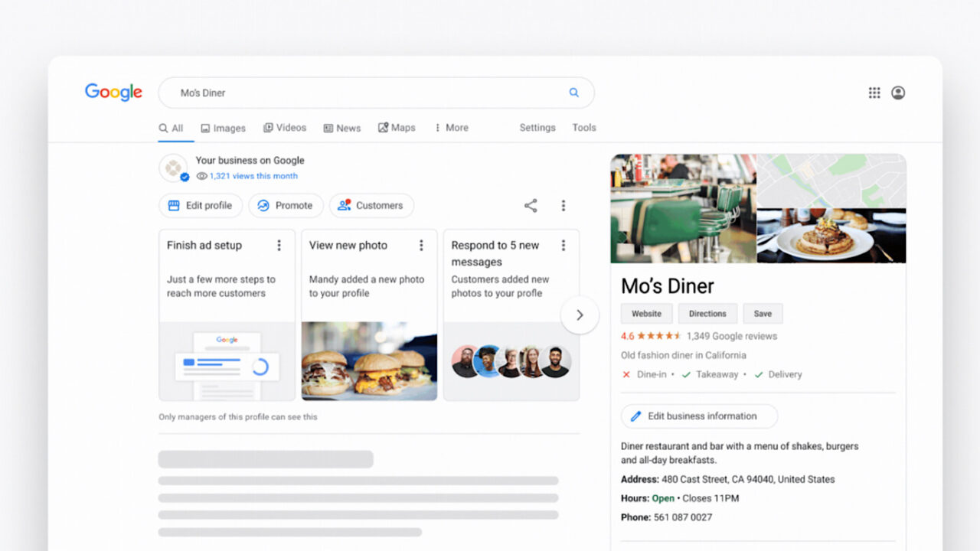Expand the More search menu
This screenshot has height=551, width=980.
pos(451,128)
